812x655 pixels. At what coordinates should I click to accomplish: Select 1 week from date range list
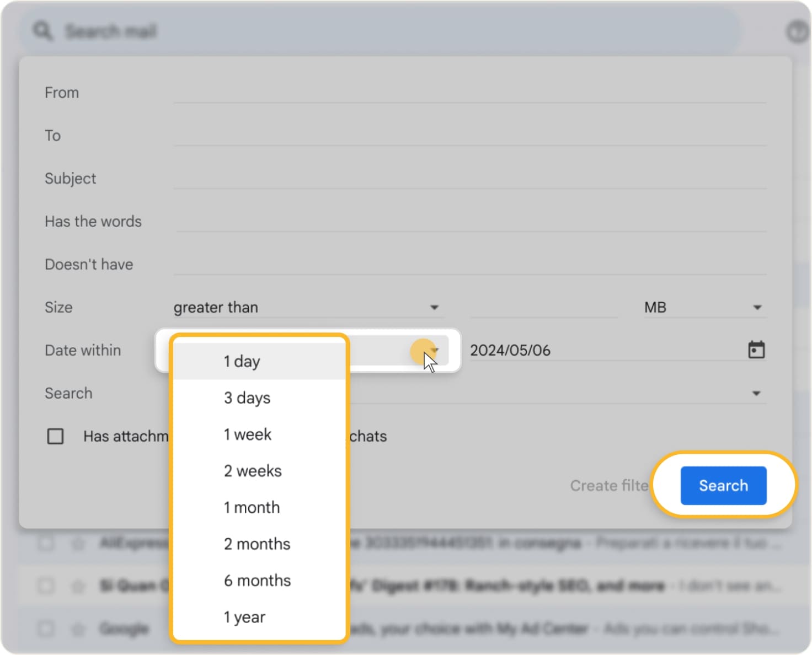(x=247, y=434)
